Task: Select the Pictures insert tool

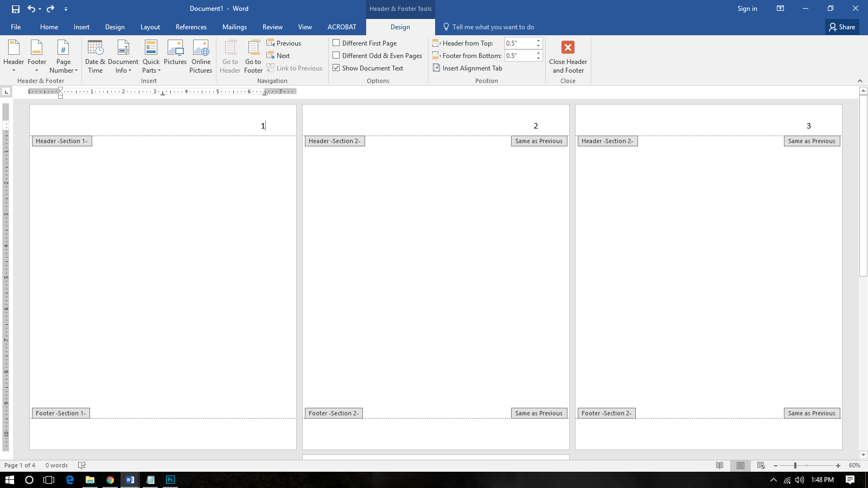Action: pyautogui.click(x=175, y=56)
